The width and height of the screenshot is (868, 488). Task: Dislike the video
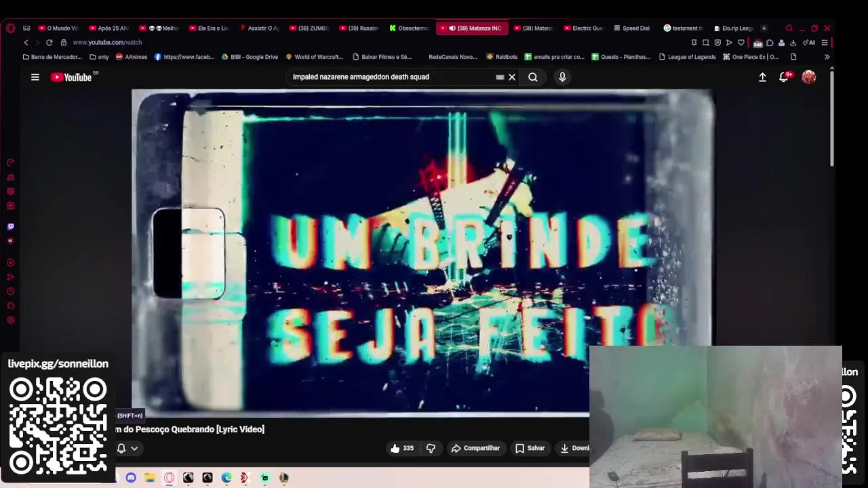(431, 448)
